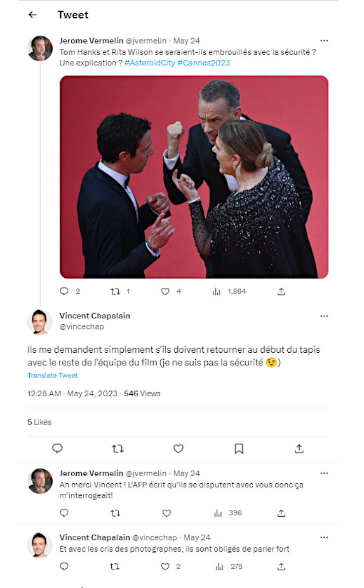Click the Translate Tweet link
Viewport: 364px width, 588px height.
click(x=53, y=375)
